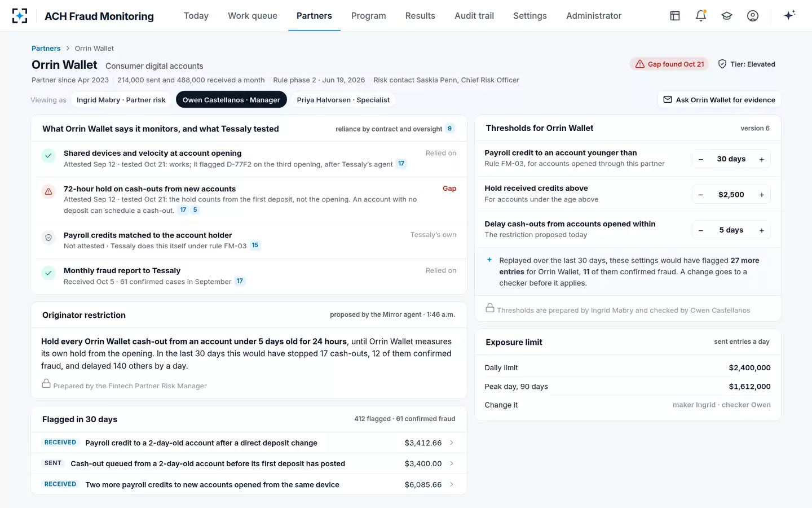Open the Administrator tab

coord(594,16)
